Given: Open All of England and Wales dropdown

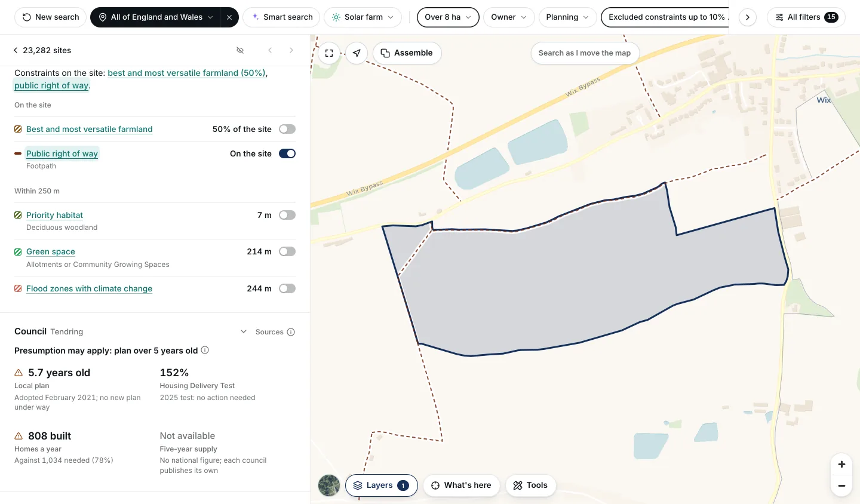Looking at the screenshot, I should (x=156, y=17).
